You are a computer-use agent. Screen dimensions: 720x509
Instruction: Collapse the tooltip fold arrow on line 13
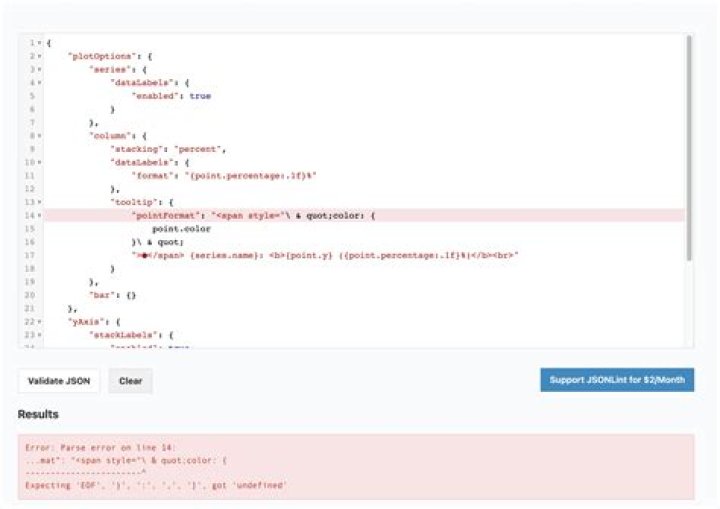tap(39, 202)
